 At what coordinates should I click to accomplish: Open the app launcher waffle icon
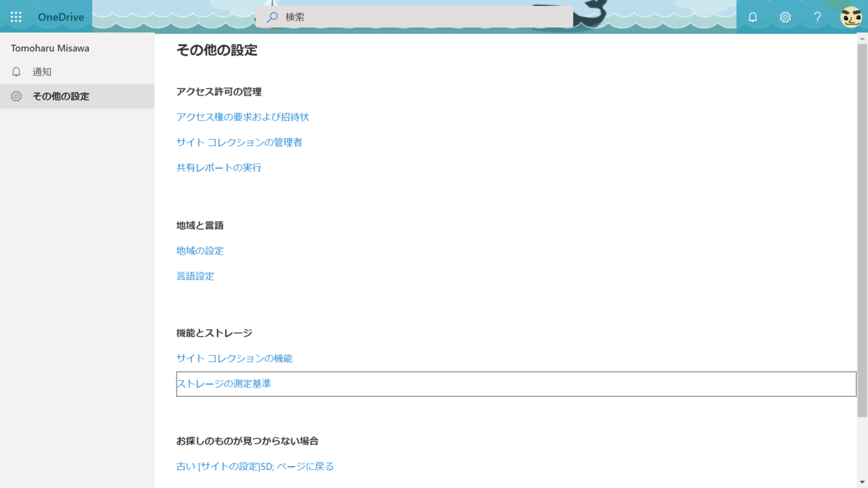[16, 17]
